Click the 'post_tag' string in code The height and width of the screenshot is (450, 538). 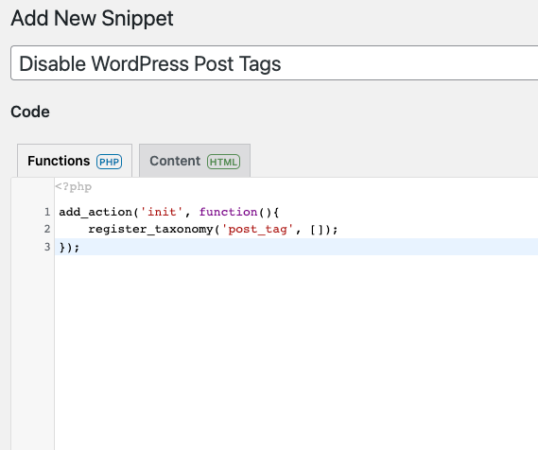pos(257,229)
